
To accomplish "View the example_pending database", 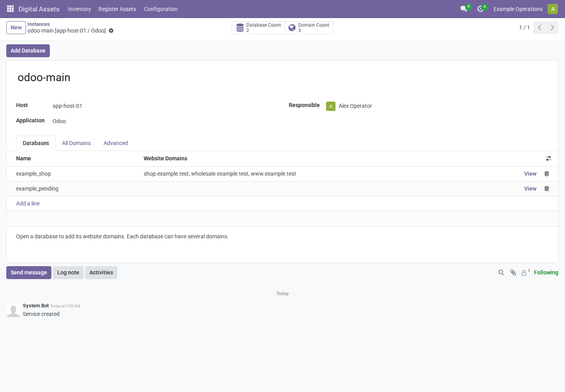I will pos(530,189).
